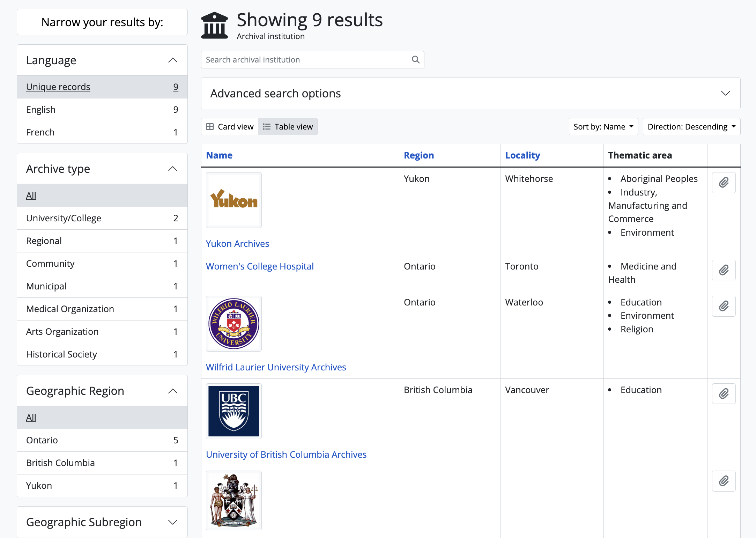This screenshot has height=538, width=756.
Task: Click paperclip icon for Women's College Hospital
Action: (x=724, y=270)
